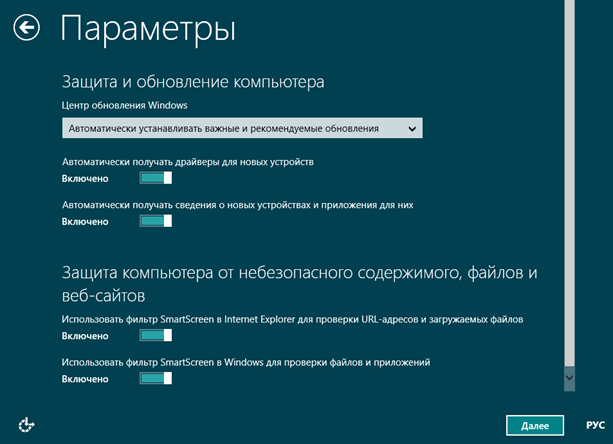Click the Параметры page title
The height and width of the screenshot is (444, 613).
(x=148, y=29)
